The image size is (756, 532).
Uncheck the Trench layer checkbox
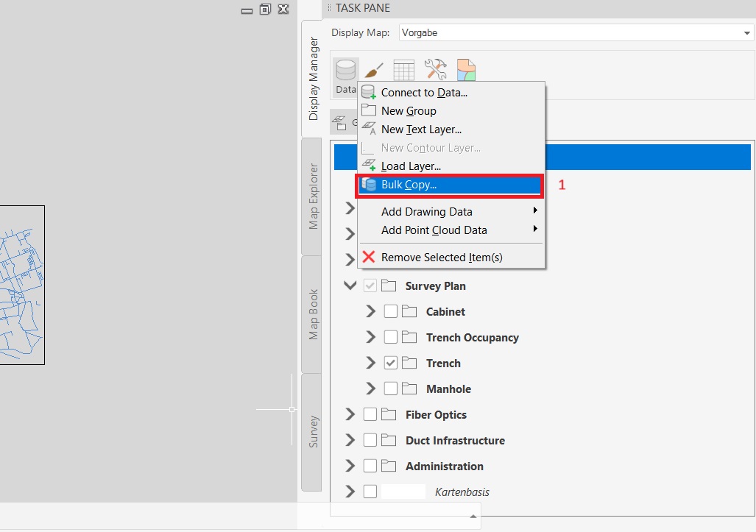(x=391, y=363)
